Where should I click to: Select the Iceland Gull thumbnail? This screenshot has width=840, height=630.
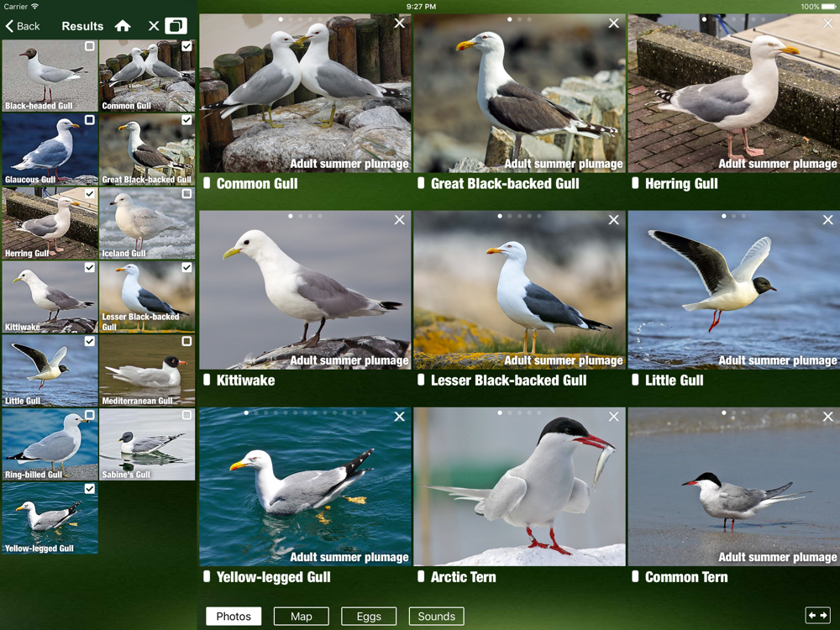pyautogui.click(x=147, y=223)
